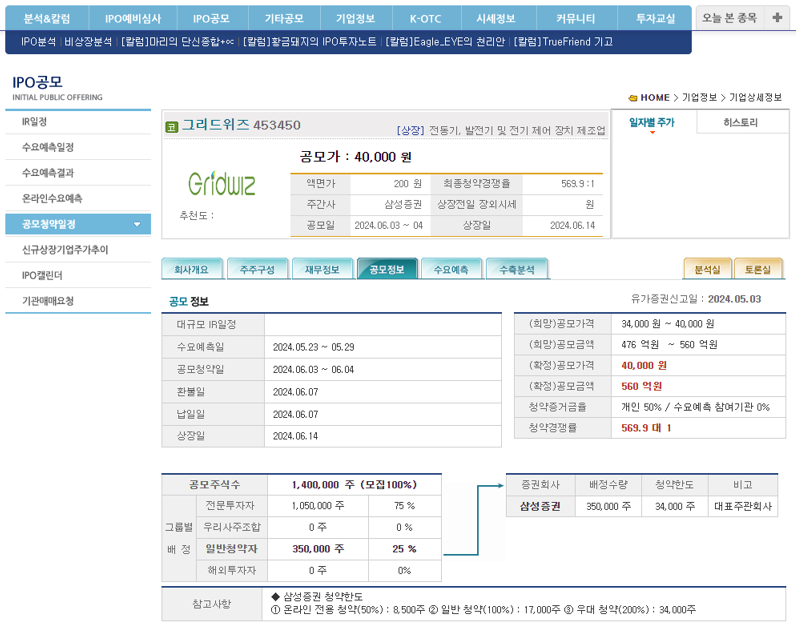Select IPO캘린더 in the sidebar
Image resolution: width=796 pixels, height=633 pixels.
click(78, 275)
